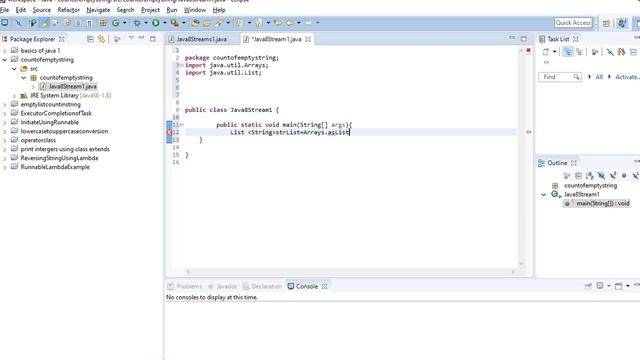This screenshot has height=360, width=640.
Task: Collapse Java8Stream1 class in Outline
Action: pos(544,195)
